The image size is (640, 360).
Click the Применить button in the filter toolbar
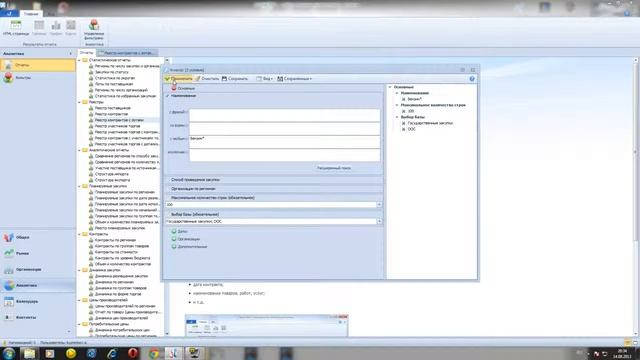click(x=178, y=78)
